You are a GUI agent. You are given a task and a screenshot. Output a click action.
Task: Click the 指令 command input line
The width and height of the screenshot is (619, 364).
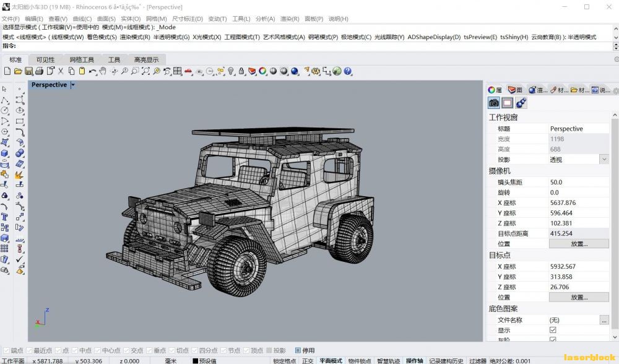306,46
